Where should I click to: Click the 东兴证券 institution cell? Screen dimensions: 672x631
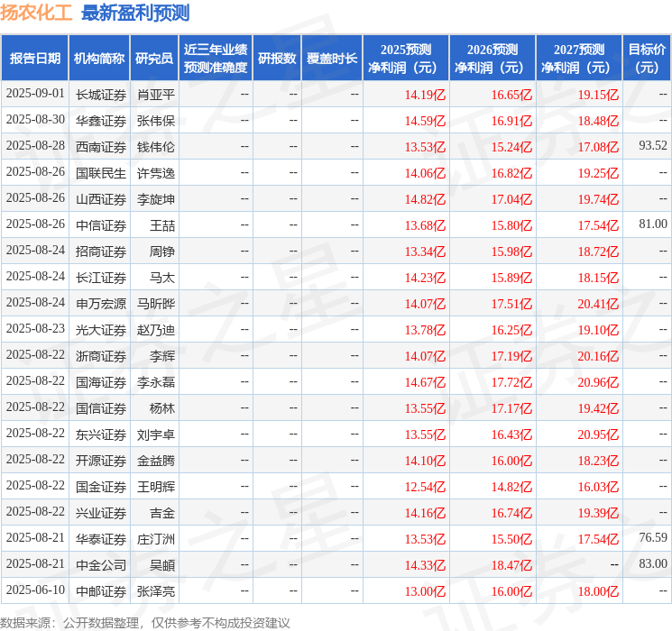(x=101, y=434)
